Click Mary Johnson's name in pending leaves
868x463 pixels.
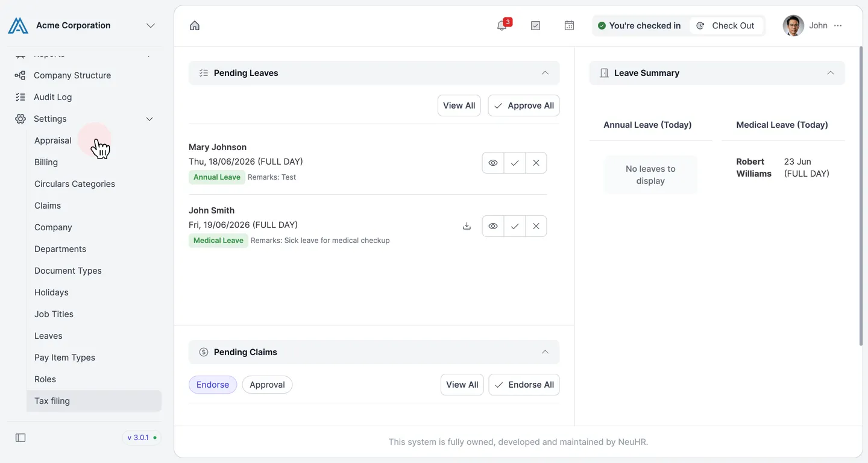click(218, 147)
